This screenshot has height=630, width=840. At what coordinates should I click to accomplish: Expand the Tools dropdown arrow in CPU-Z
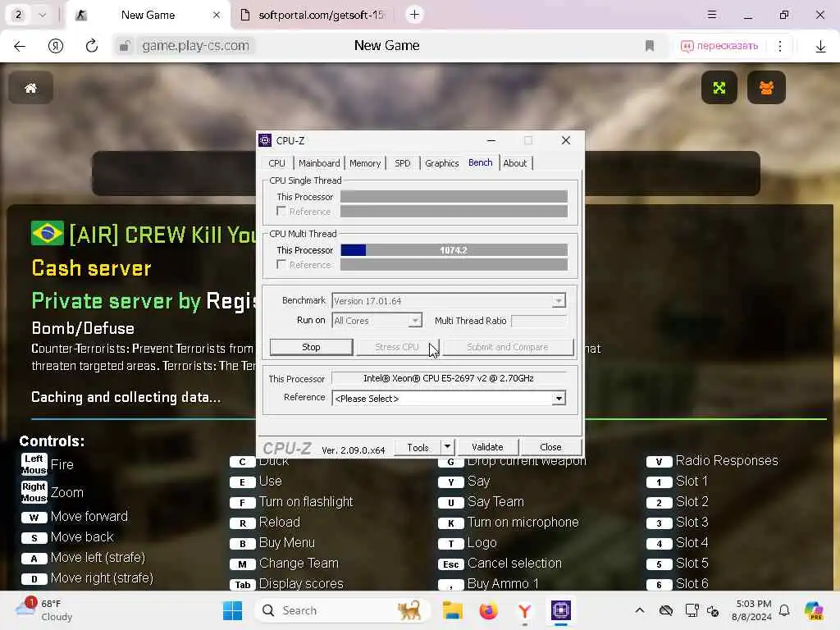click(x=447, y=447)
